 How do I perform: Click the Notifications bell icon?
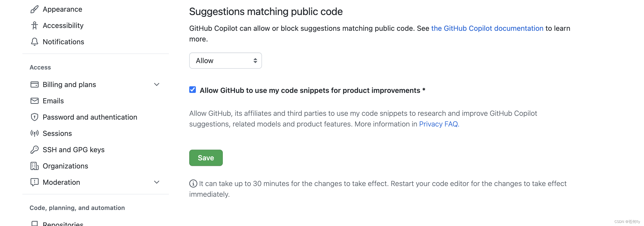34,42
